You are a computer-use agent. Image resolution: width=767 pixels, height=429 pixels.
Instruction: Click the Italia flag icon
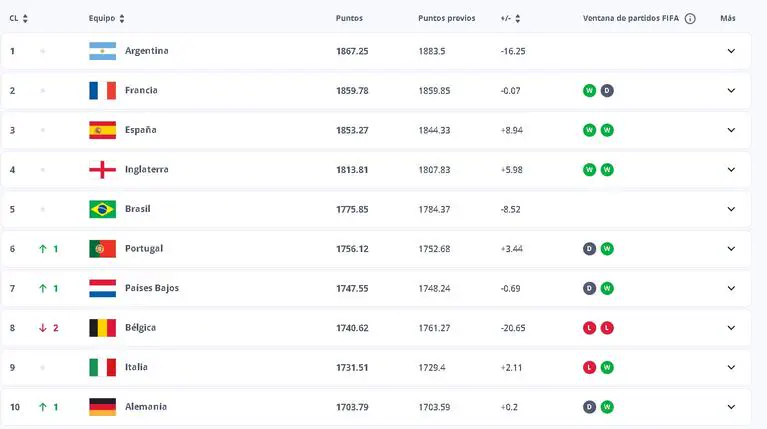(x=102, y=367)
